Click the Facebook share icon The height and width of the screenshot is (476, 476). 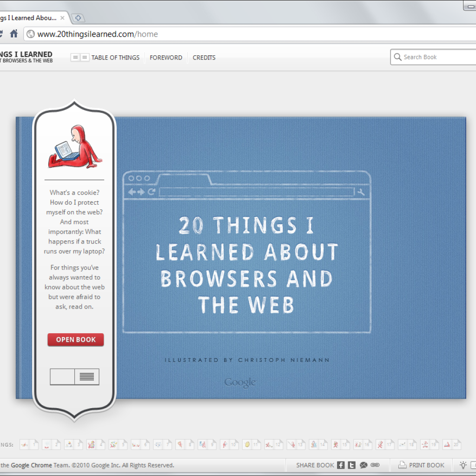pyautogui.click(x=341, y=465)
